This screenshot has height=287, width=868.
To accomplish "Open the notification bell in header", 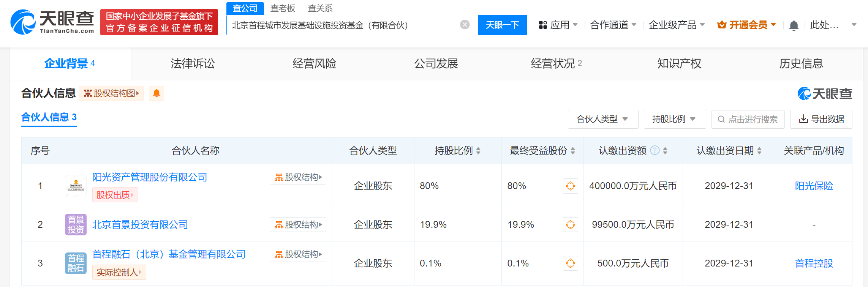I will pyautogui.click(x=794, y=25).
